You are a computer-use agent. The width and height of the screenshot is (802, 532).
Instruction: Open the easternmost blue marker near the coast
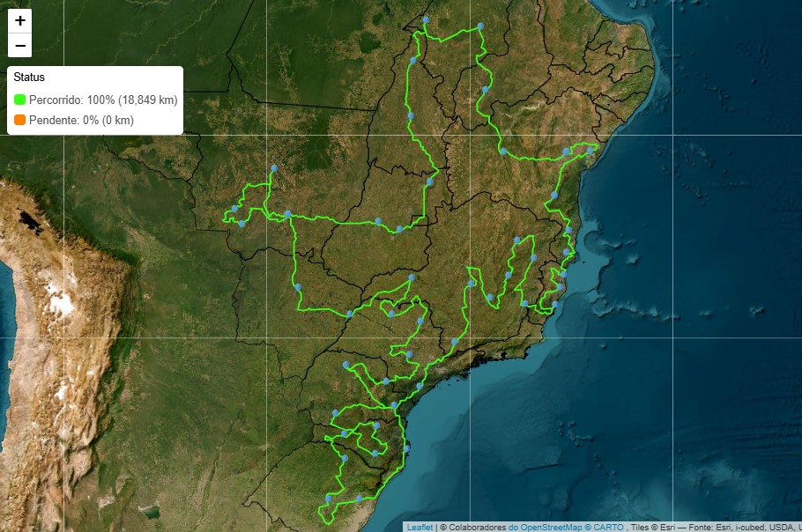(590, 151)
